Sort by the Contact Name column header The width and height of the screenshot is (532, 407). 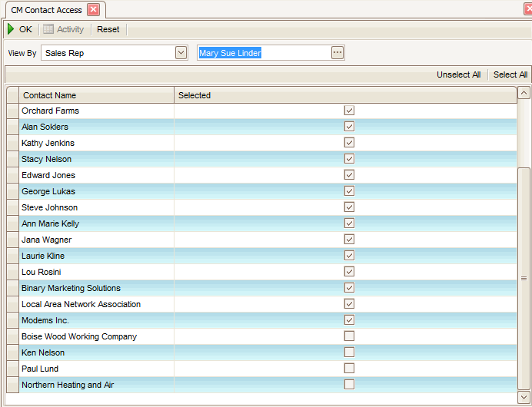96,95
